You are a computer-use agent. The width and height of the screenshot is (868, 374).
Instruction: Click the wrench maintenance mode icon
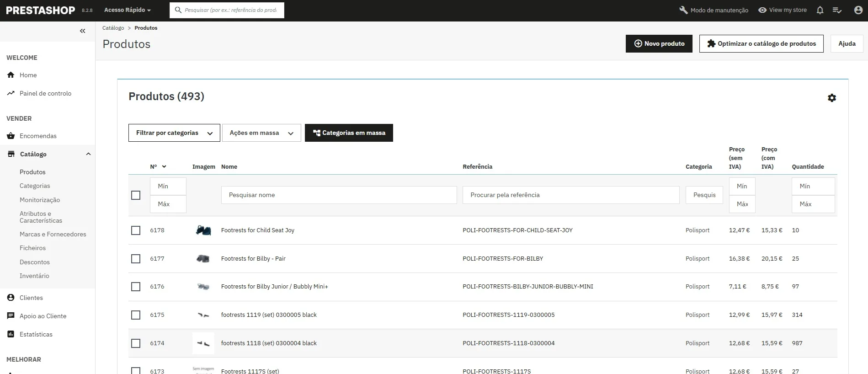coord(683,10)
